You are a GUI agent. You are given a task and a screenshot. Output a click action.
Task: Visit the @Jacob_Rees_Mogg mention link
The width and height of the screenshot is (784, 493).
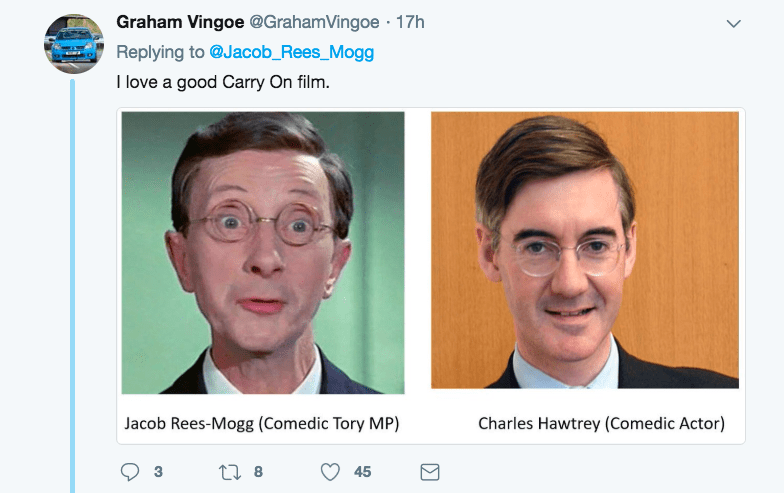(x=292, y=52)
